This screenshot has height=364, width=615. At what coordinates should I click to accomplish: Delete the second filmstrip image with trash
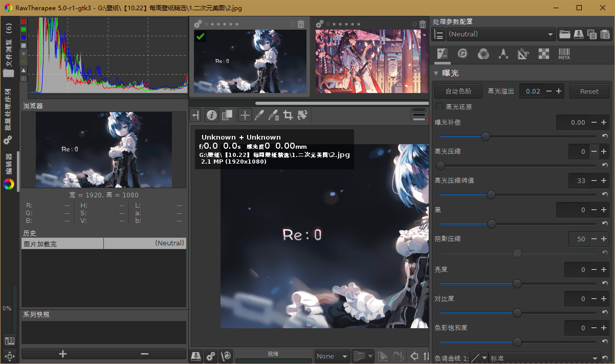click(x=423, y=24)
